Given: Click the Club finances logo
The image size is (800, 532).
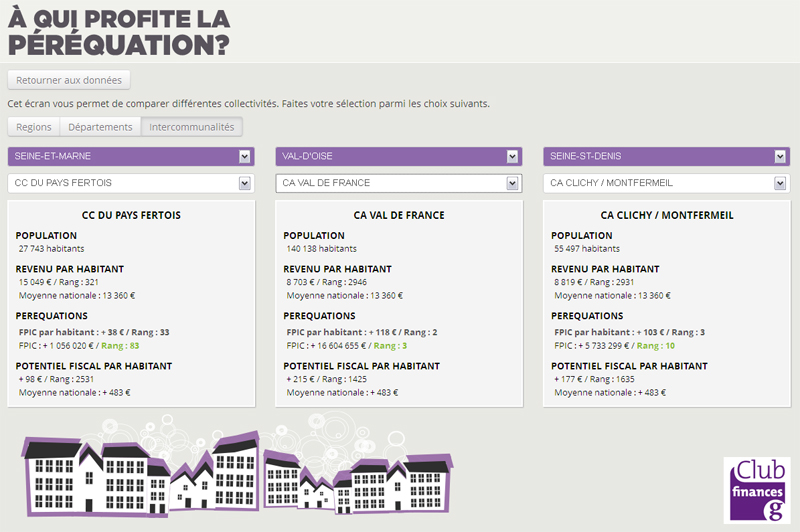Looking at the screenshot, I should (756, 490).
